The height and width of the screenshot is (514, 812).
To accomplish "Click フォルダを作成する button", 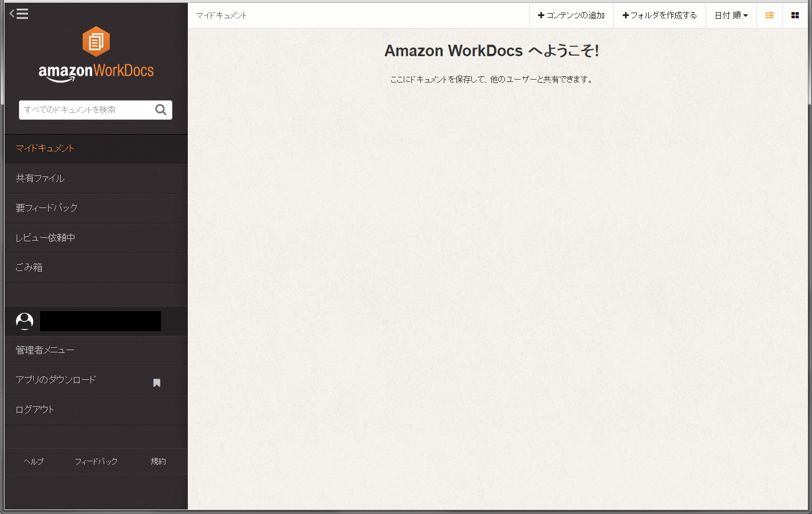I will [x=660, y=15].
